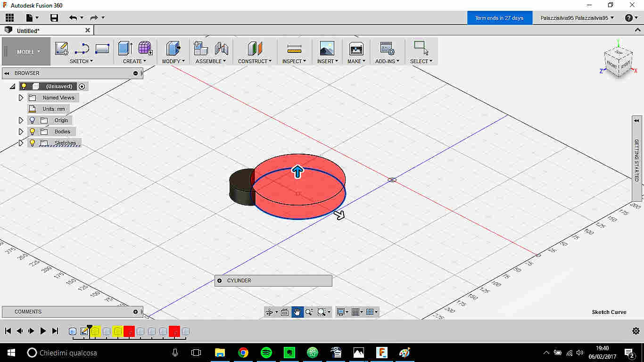Click the activate radio button beside Unsaved
The height and width of the screenshot is (362, 644).
tap(82, 86)
